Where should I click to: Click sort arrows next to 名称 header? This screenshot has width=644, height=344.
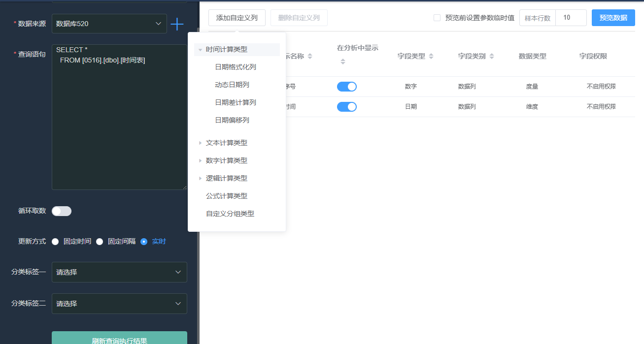(x=310, y=57)
